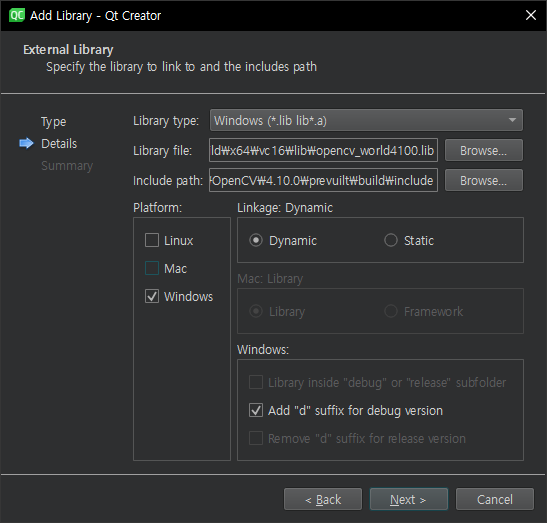Click the "Windows:" group label
Screen dimensions: 547x523
point(263,349)
